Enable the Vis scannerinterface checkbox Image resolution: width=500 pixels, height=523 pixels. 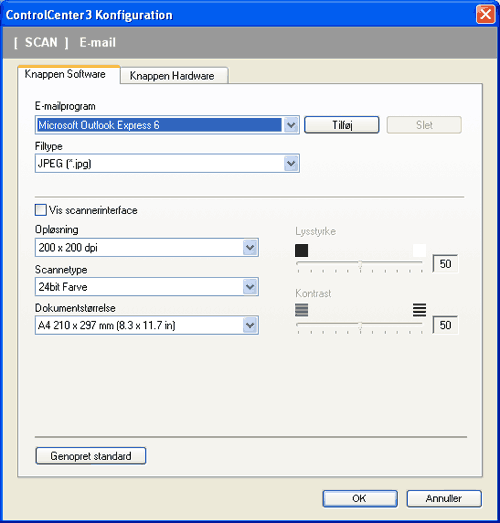[x=41, y=210]
